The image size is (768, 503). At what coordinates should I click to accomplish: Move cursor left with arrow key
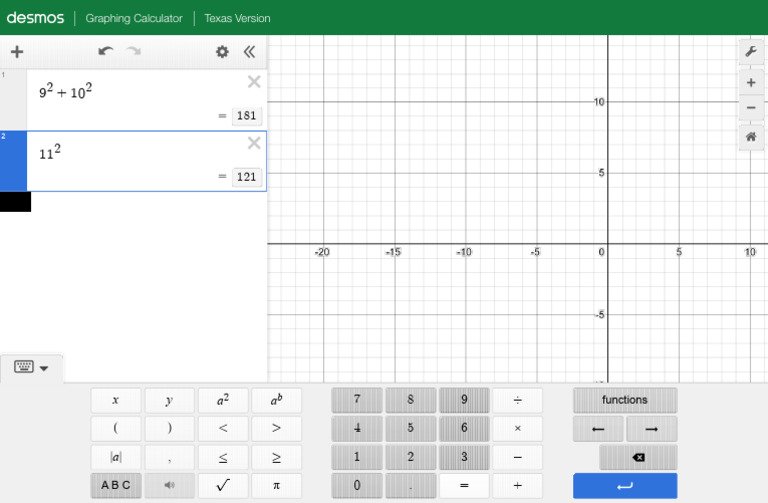(x=598, y=429)
